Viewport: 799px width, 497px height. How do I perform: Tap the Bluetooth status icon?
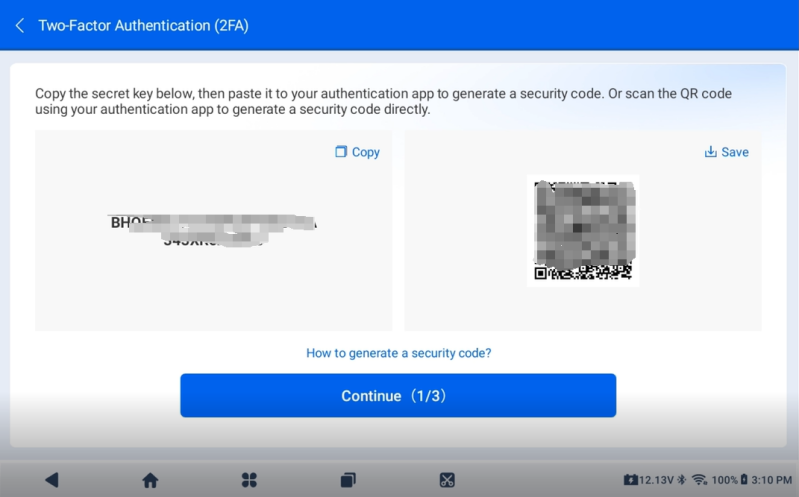click(682, 480)
